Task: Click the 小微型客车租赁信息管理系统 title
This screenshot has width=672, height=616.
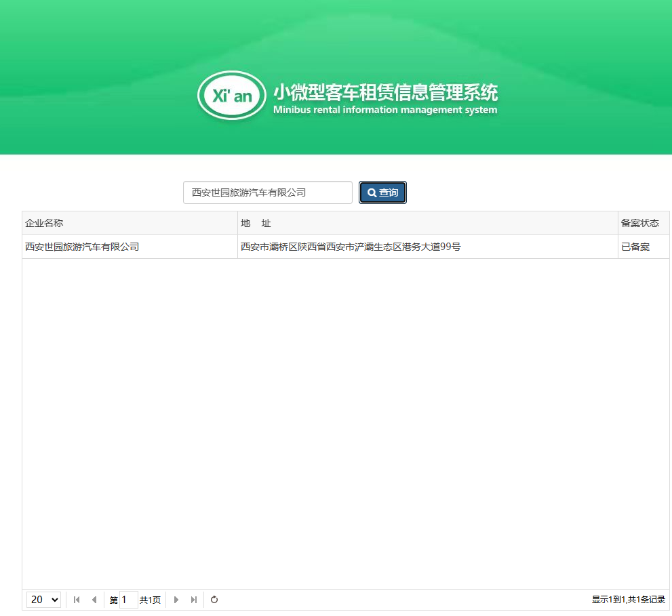Action: coord(385,92)
